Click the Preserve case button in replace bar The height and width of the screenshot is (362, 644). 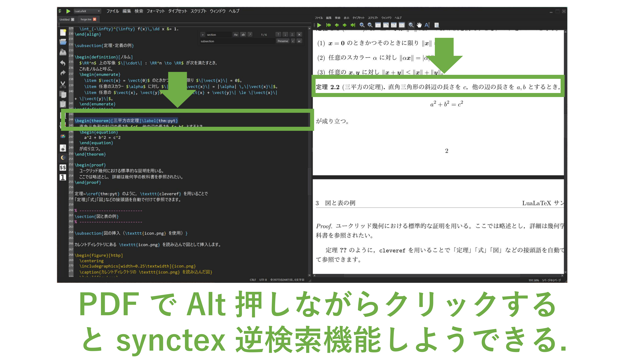pos(283,41)
